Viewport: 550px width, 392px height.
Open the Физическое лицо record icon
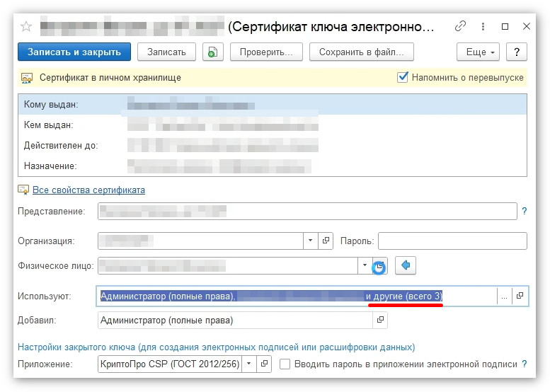click(x=380, y=266)
